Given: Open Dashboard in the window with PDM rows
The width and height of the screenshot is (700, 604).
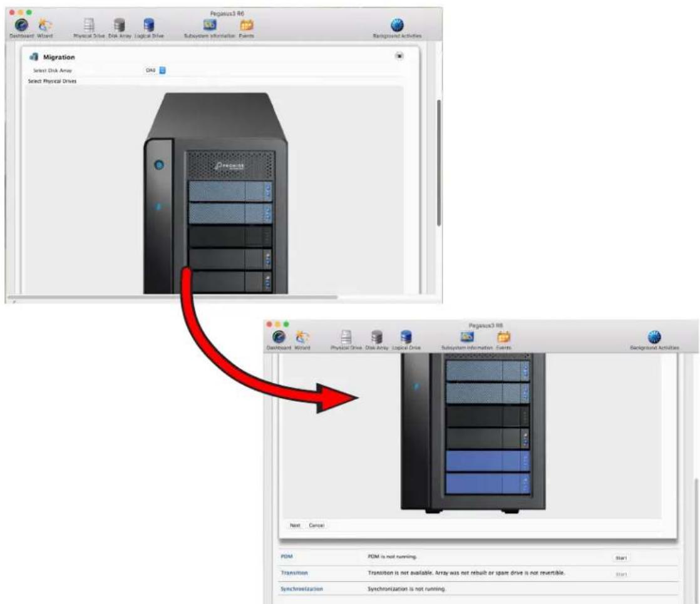Looking at the screenshot, I should pyautogui.click(x=279, y=340).
